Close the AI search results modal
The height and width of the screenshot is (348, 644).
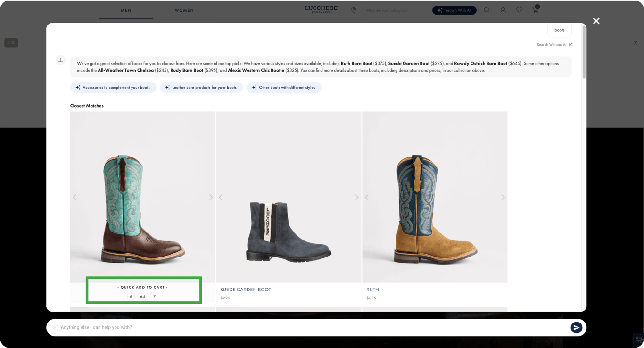tap(596, 21)
